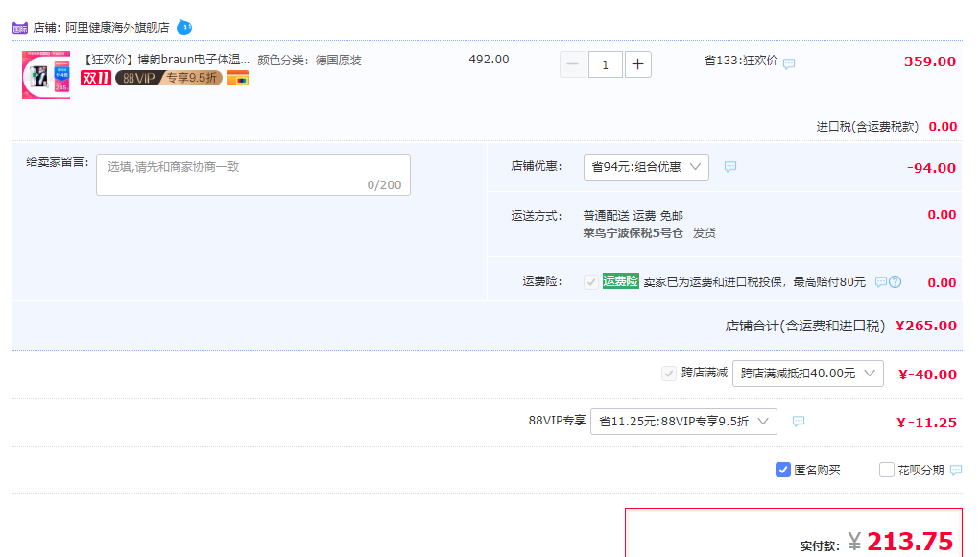Click the 菜鸟宁波保税5号仓 warehouse text
980x557 pixels.
633,233
